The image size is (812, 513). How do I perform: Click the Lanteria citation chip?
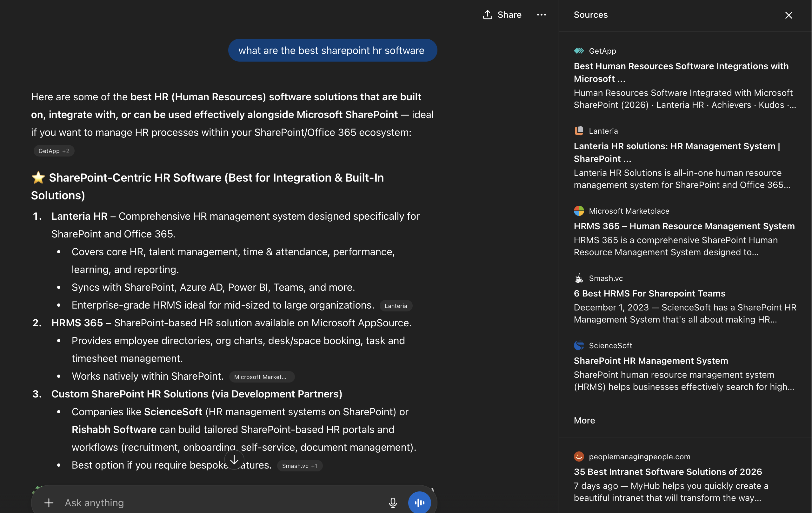396,306
